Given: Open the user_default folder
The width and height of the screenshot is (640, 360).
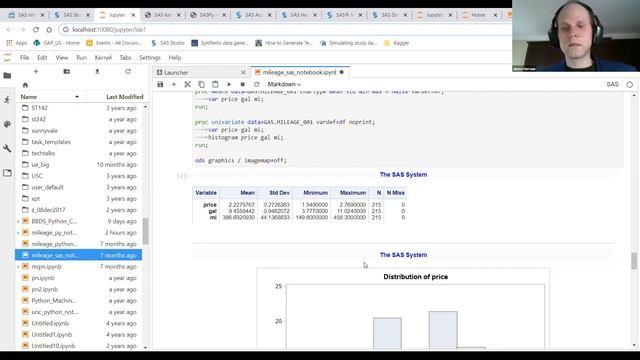Looking at the screenshot, I should (79, 187).
